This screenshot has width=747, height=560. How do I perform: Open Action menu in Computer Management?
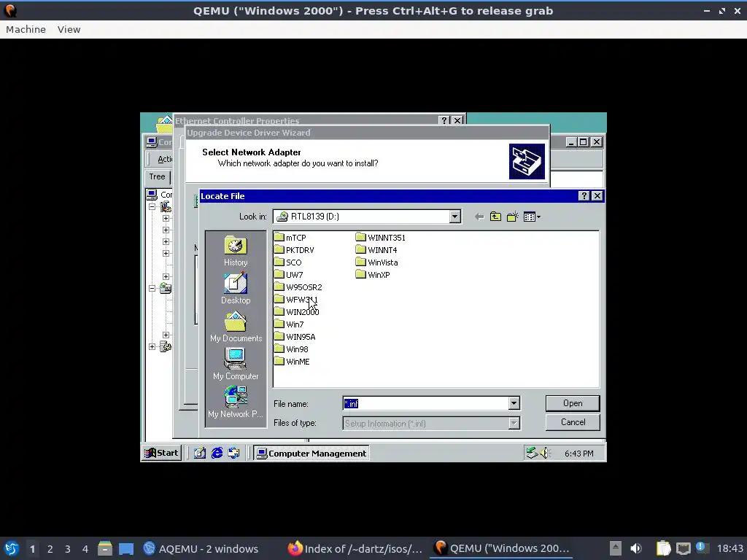[165, 159]
